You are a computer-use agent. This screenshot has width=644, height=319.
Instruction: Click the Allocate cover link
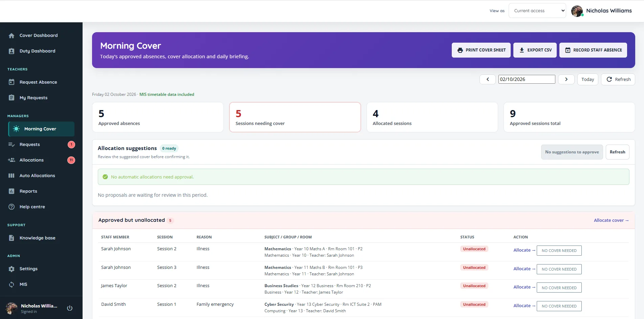[x=611, y=220]
